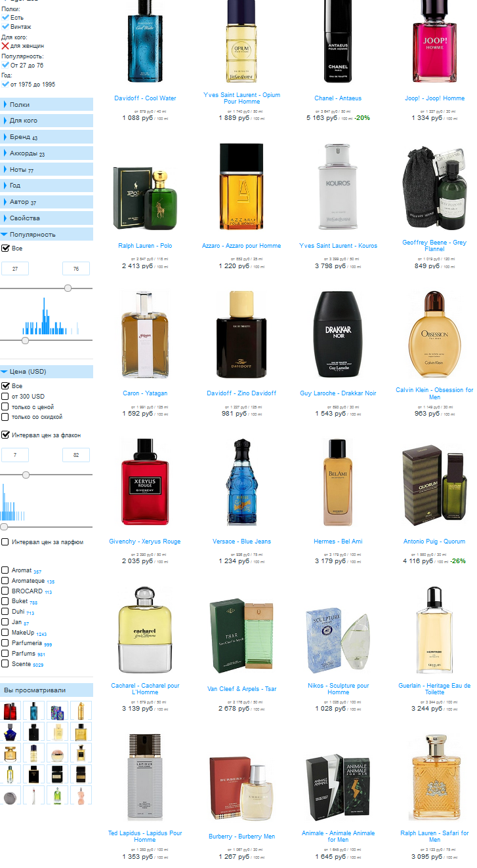Open 'Burberry - Burberry Men' product link

[241, 837]
